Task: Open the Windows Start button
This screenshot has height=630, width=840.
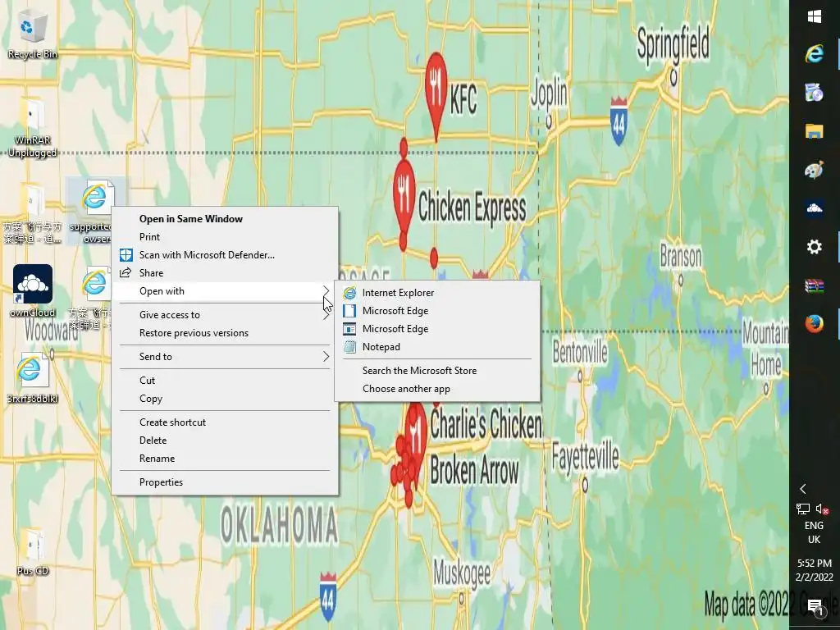Action: point(815,16)
